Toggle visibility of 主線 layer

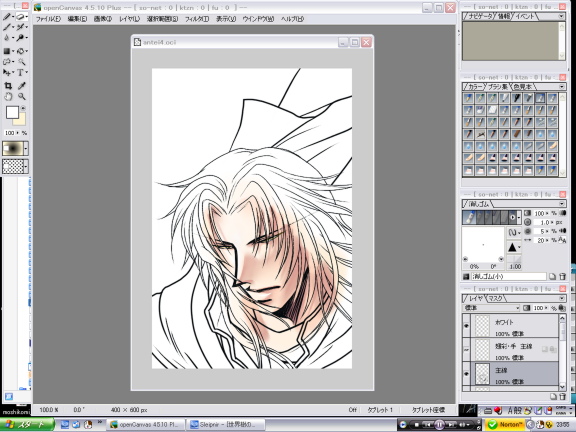pyautogui.click(x=466, y=373)
